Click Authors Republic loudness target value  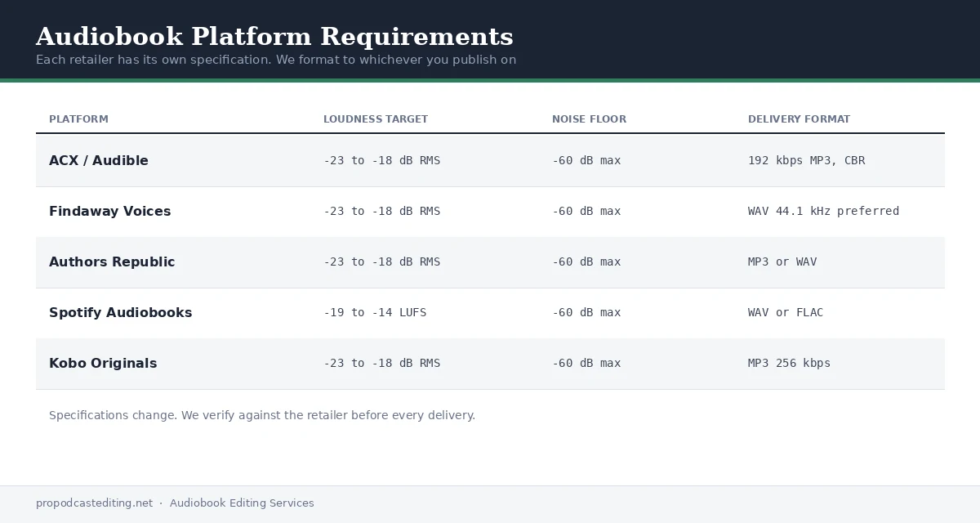[381, 262]
